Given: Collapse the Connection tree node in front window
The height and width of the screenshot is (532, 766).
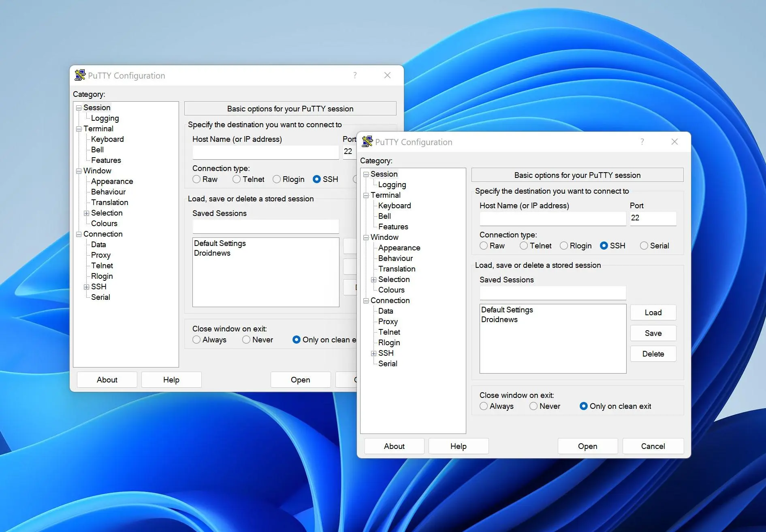Looking at the screenshot, I should 366,301.
